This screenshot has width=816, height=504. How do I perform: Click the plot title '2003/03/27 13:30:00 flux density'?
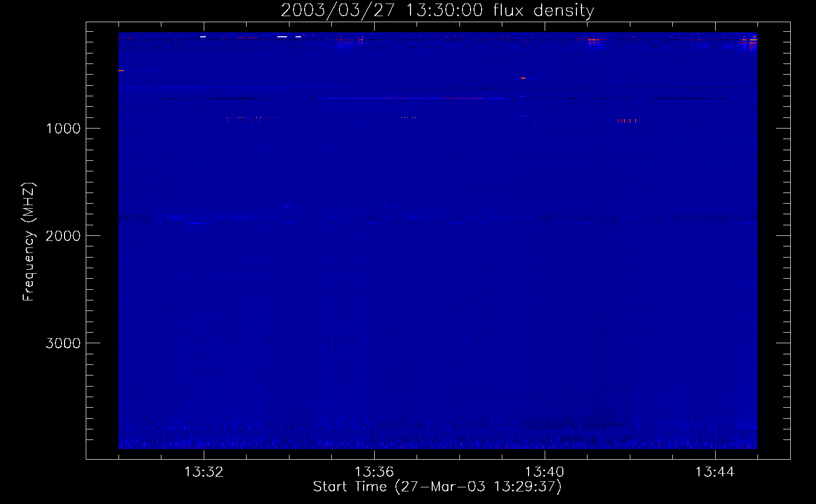437,11
